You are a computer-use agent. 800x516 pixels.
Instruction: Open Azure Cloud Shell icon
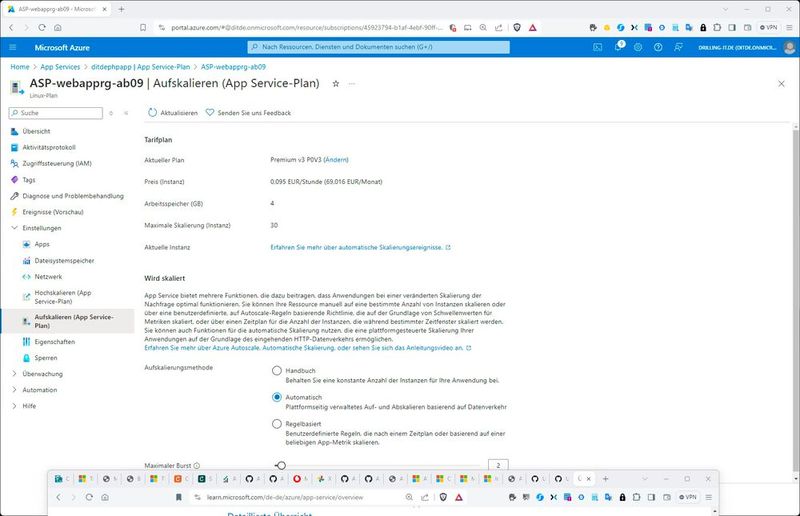coord(597,47)
